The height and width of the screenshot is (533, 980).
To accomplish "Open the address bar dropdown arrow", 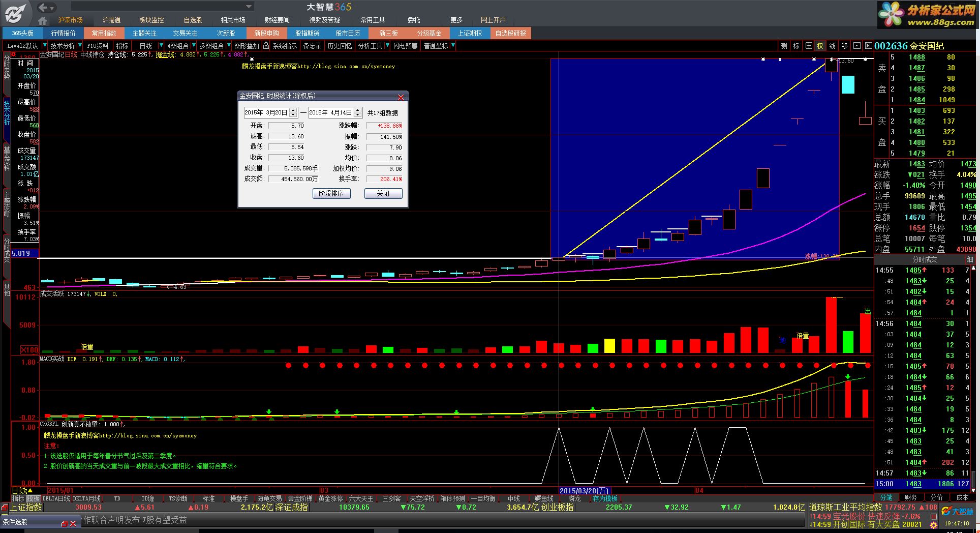I will click(249, 7).
